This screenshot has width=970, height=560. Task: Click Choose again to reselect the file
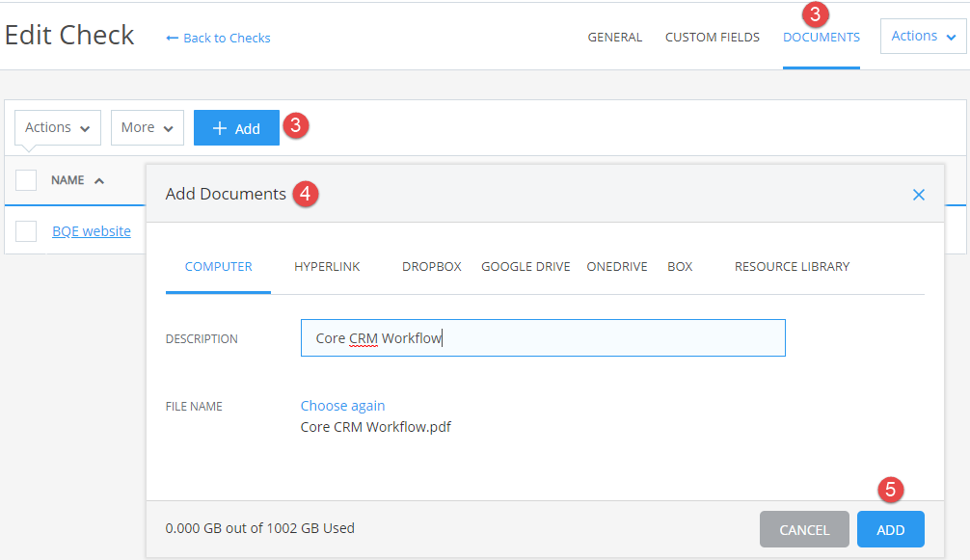[x=342, y=405]
